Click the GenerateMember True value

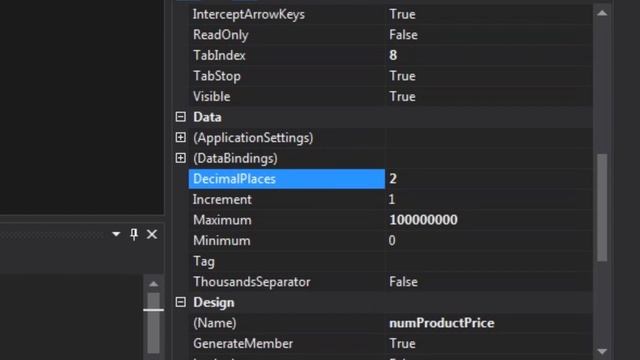coord(402,344)
